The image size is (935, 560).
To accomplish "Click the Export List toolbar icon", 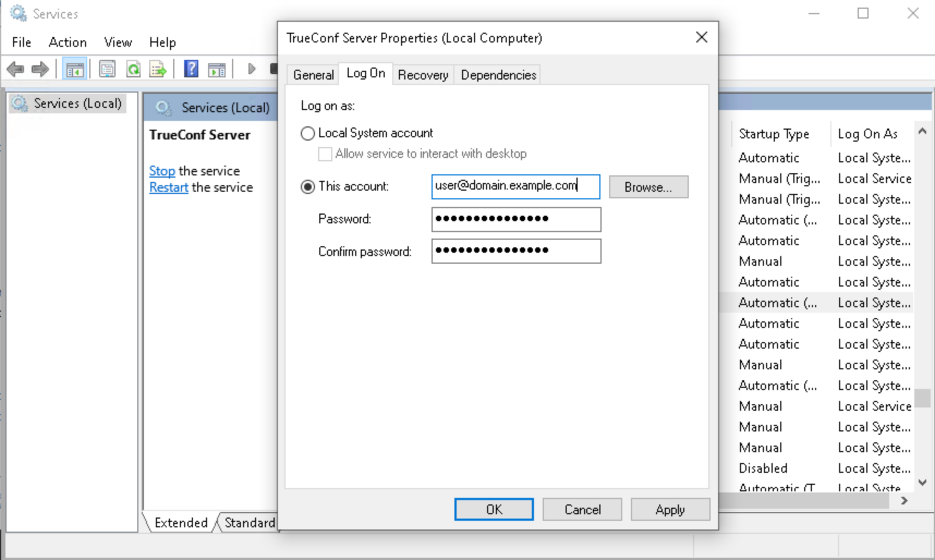I will pos(158,69).
